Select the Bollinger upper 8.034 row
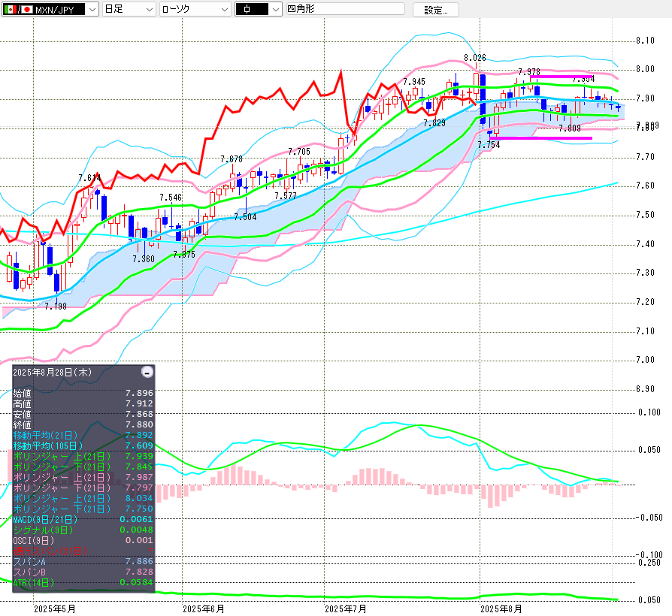This screenshot has height=616, width=672. point(83,498)
